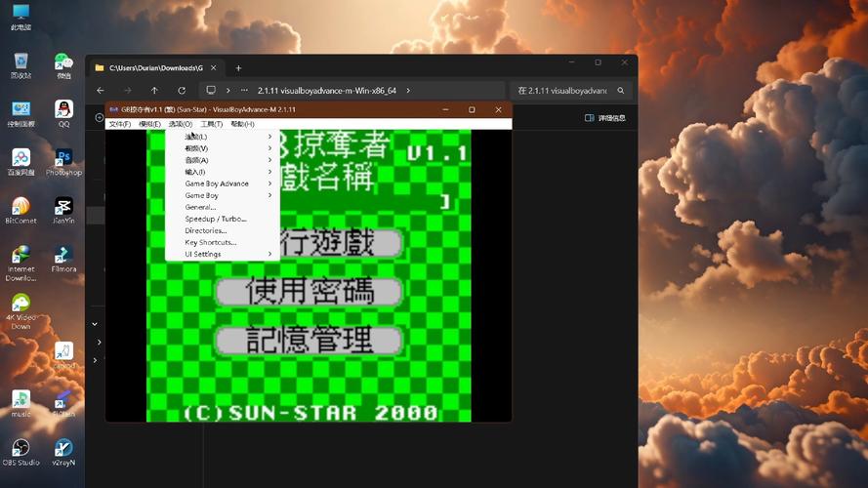Open the 文件(F) menu in VisualBoyAdvance
The height and width of the screenshot is (488, 868).
click(x=119, y=124)
